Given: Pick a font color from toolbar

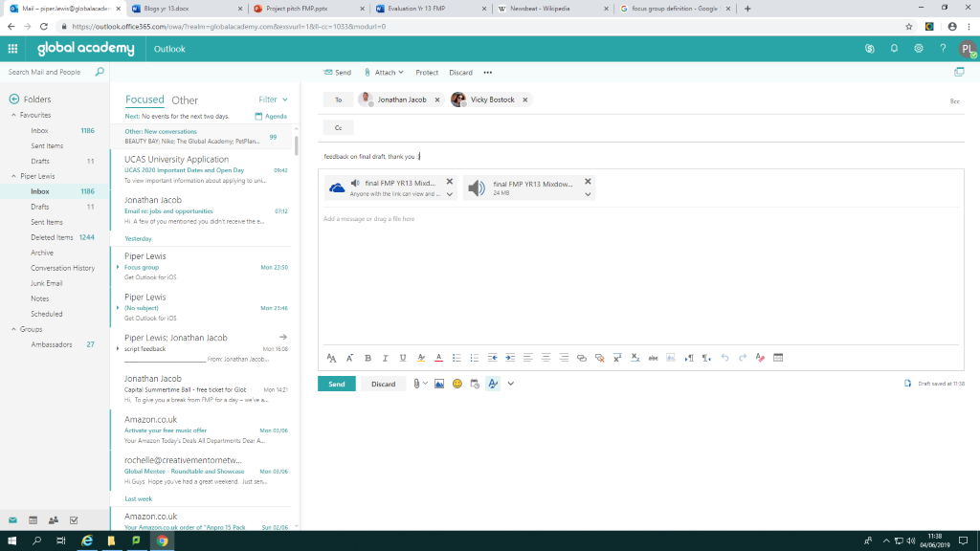Looking at the screenshot, I should coord(438,358).
